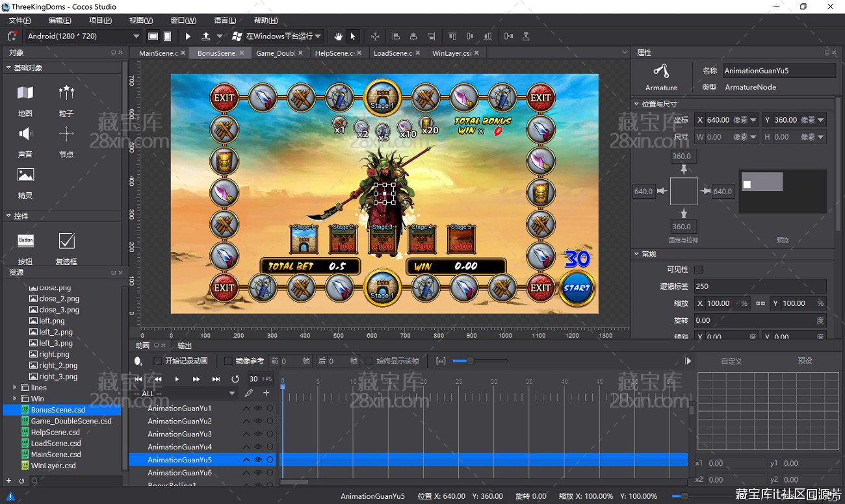Play the timeline animation
845x504 pixels.
coord(177,379)
